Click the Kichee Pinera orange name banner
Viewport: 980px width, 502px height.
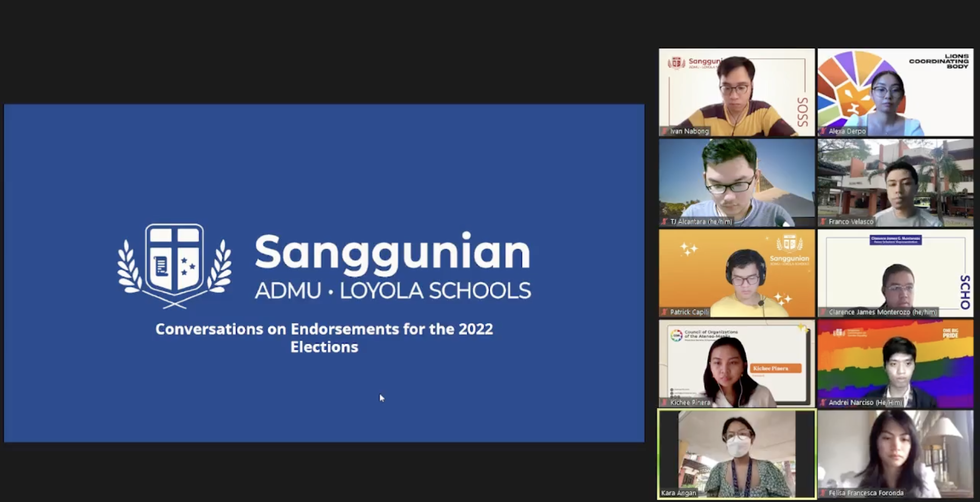tap(775, 368)
